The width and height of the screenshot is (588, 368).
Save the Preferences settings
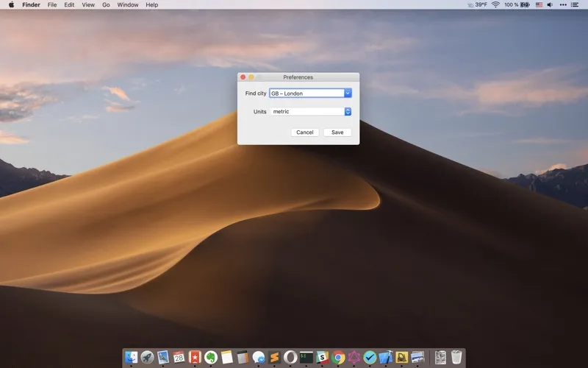coord(337,132)
